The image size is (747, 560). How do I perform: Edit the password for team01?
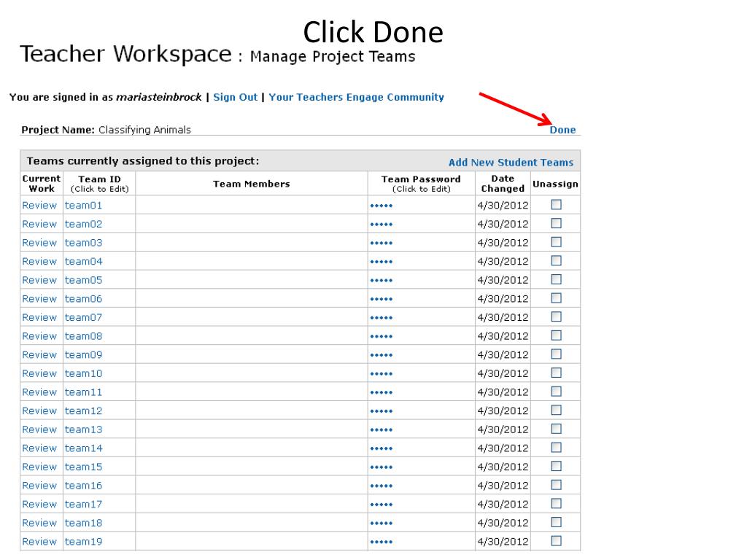click(x=381, y=206)
